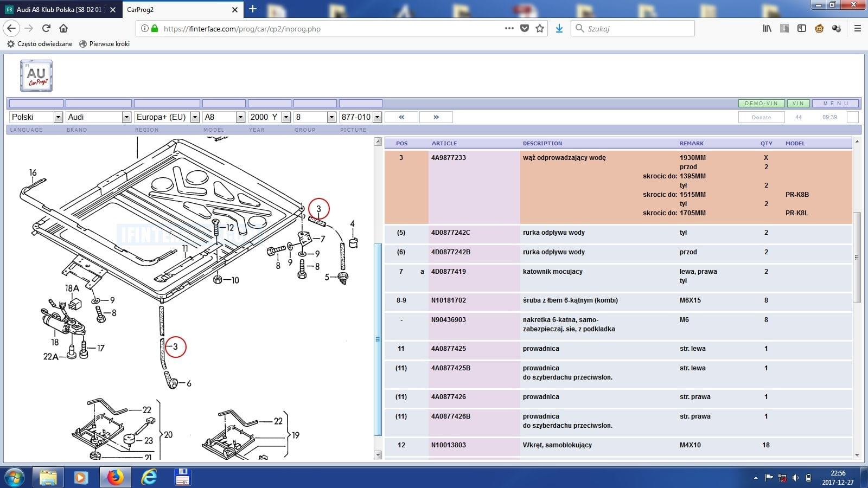Click the DESCRIPTION column header
868x488 pixels.
(542, 143)
